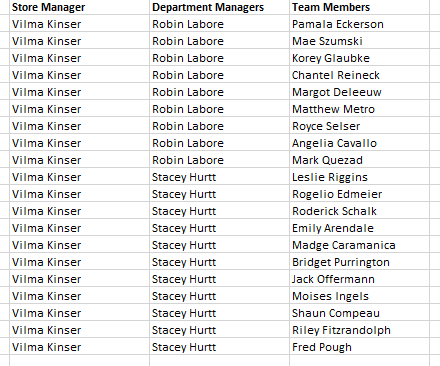Click the Rogelio Edmeier cell
This screenshot has height=366, width=440.
click(x=359, y=194)
